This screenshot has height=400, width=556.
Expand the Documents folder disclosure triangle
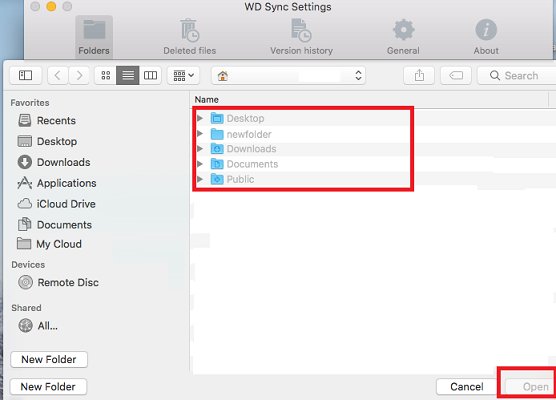coord(200,164)
